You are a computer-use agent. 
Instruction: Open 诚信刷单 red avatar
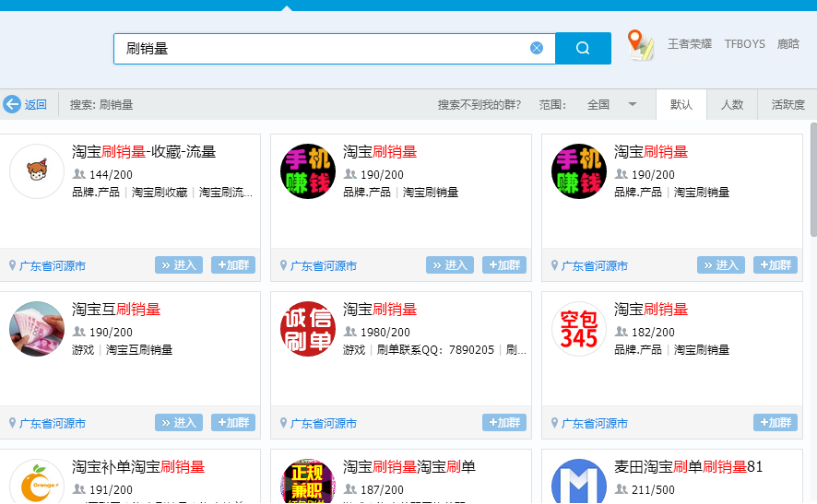click(308, 329)
